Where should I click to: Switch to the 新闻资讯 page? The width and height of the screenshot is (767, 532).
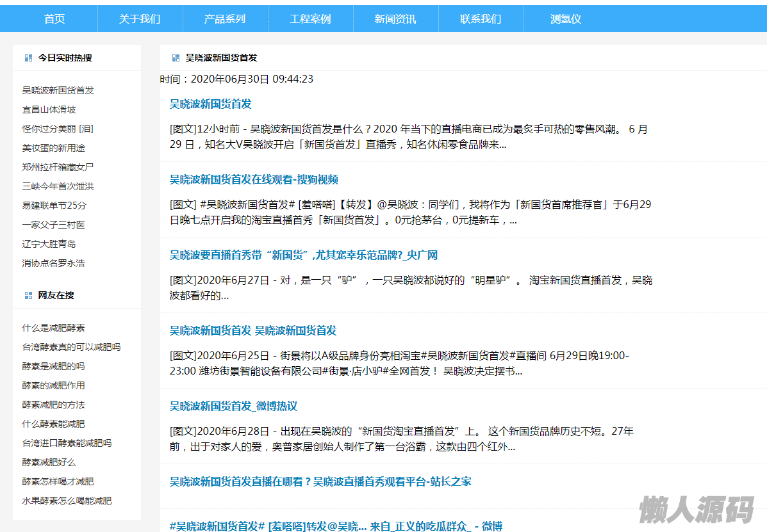[x=395, y=19]
